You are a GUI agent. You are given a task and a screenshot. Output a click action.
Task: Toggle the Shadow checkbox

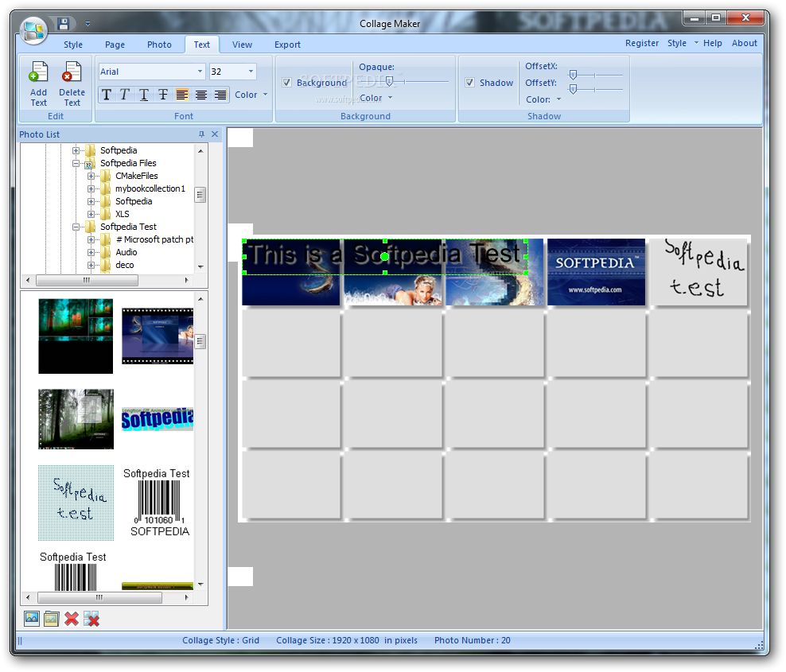click(x=469, y=83)
